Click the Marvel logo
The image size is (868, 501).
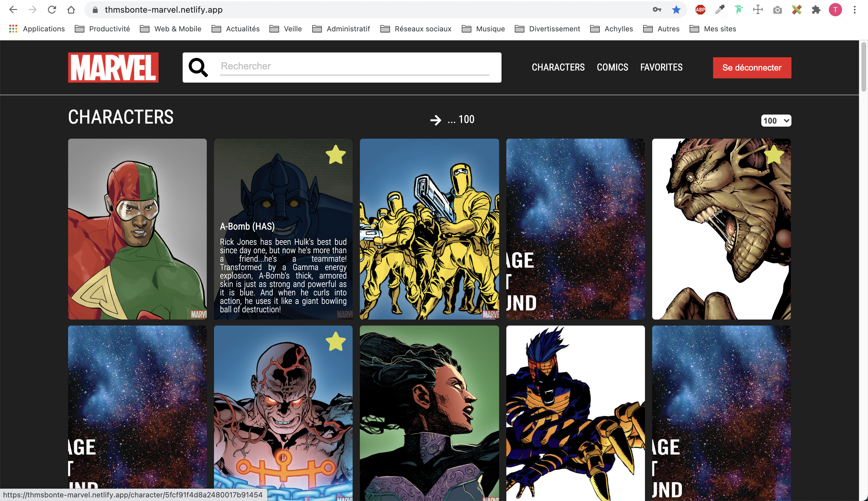[x=113, y=68]
